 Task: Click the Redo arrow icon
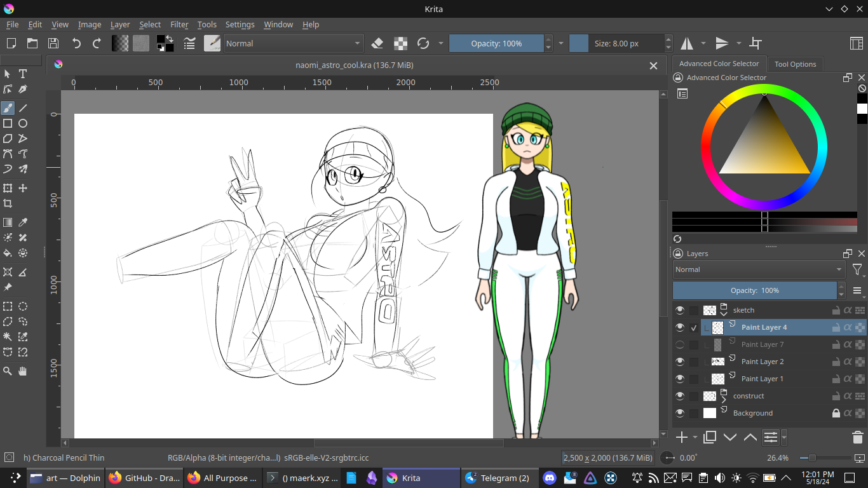pos(97,43)
